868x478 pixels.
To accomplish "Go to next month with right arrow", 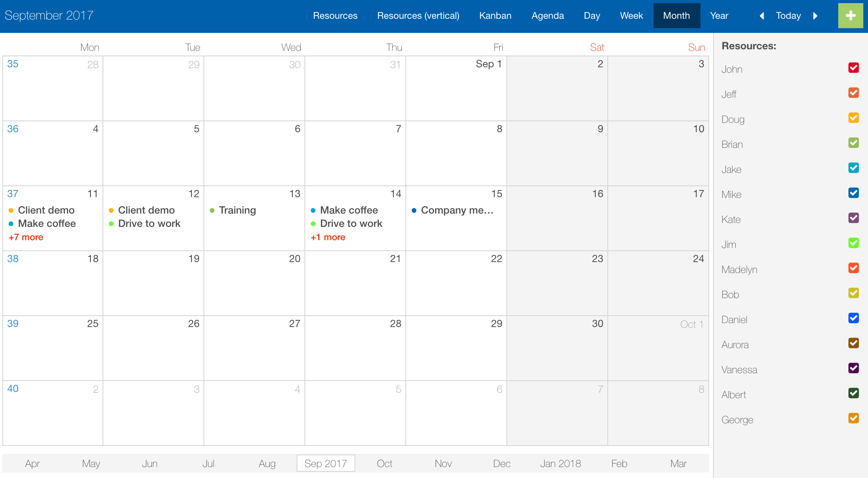I will click(815, 16).
